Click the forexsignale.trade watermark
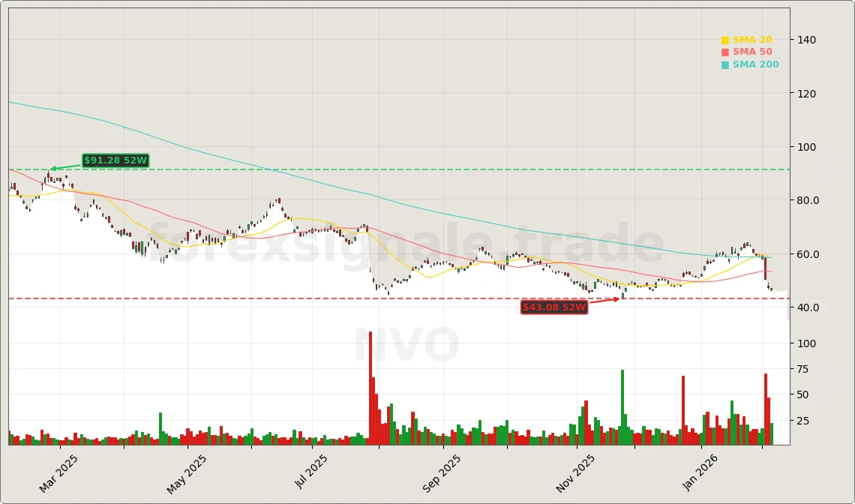 pyautogui.click(x=405, y=240)
